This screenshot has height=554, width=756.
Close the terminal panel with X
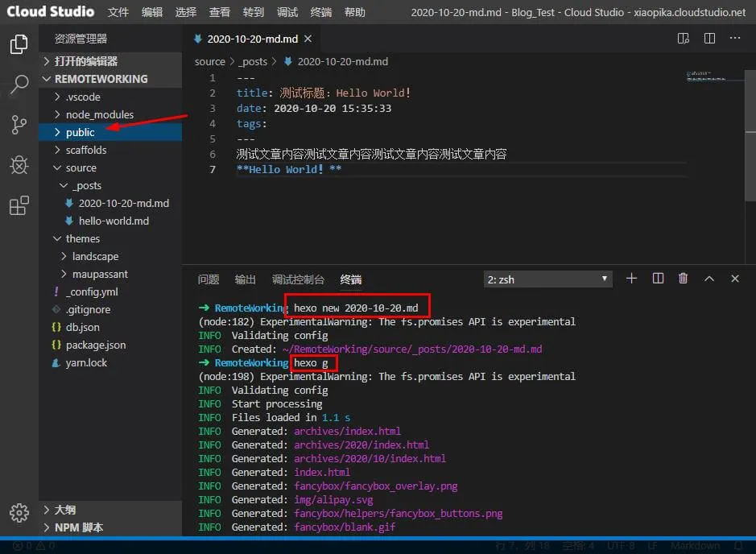pos(735,279)
